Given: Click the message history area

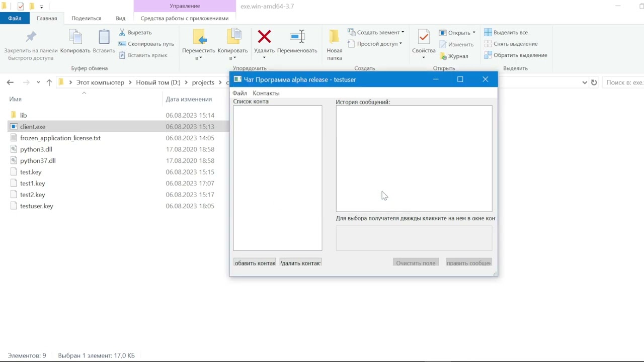Looking at the screenshot, I should pyautogui.click(x=414, y=158).
